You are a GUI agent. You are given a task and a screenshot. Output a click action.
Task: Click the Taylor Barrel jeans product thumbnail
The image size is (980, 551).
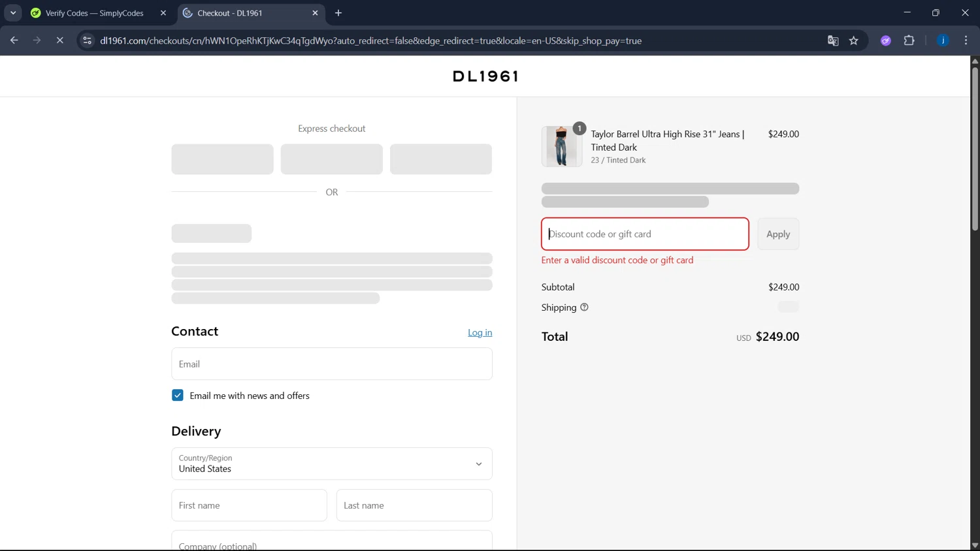point(562,147)
